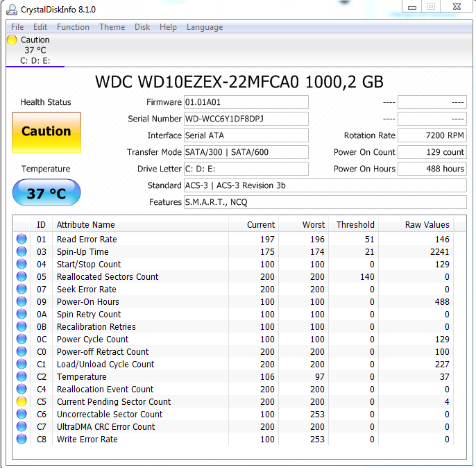The image size is (476, 468).
Task: Click the Current column header
Action: (253, 225)
